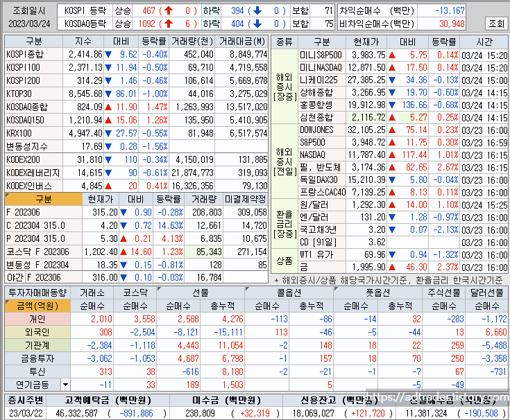Click the blue down arrow beside KOSPI 하락 394
This screenshot has height=420, width=510.
tap(257, 10)
